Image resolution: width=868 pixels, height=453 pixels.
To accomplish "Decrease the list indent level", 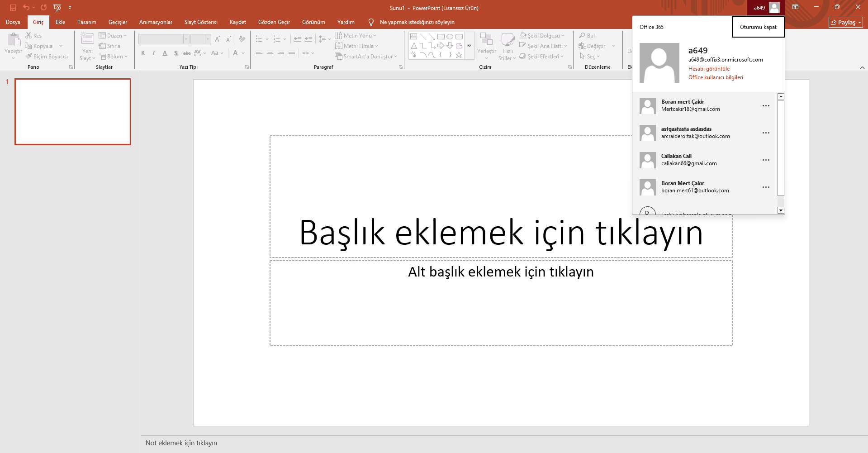I will [297, 39].
